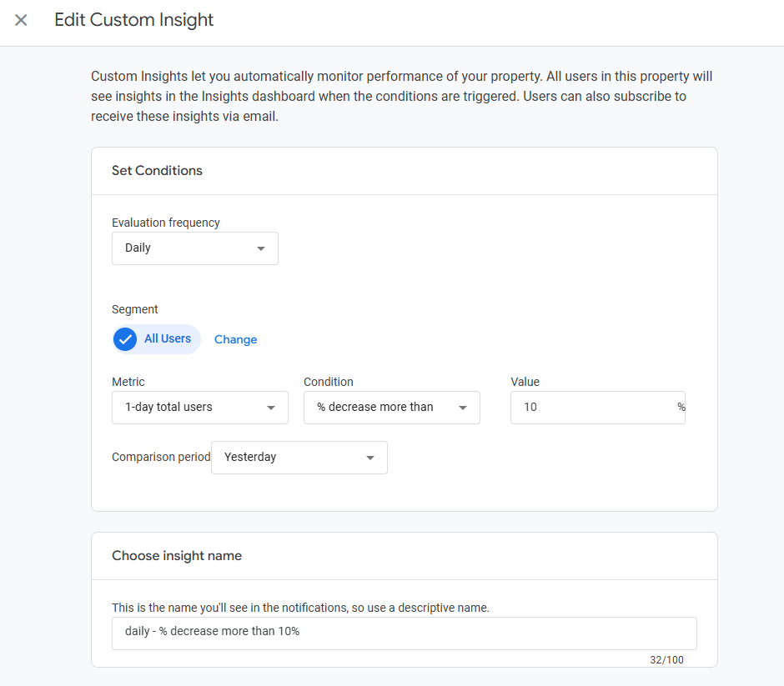The height and width of the screenshot is (686, 784).
Task: Click the Comparison period label
Action: 160,458
